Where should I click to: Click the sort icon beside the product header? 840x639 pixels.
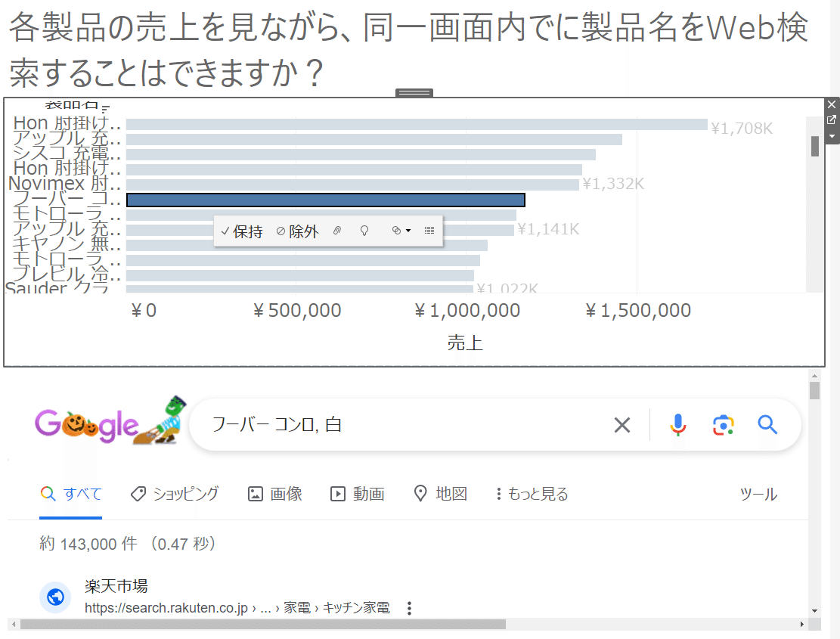105,108
